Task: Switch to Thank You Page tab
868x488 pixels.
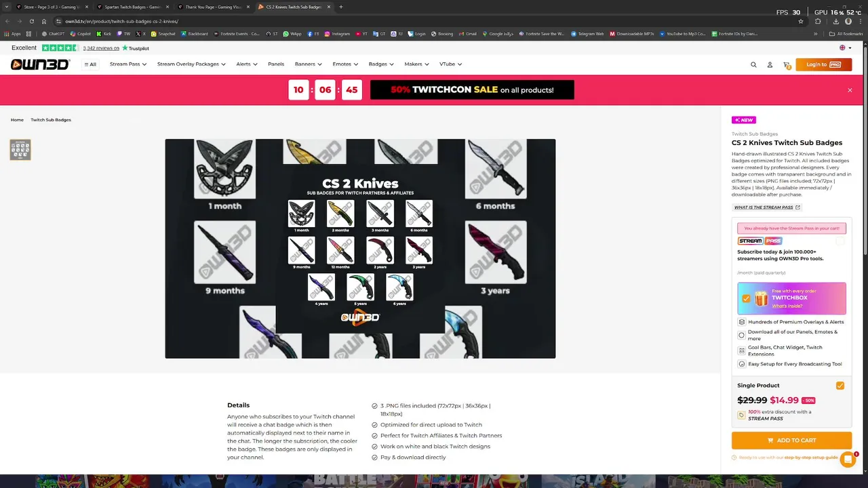Action: tap(213, 7)
